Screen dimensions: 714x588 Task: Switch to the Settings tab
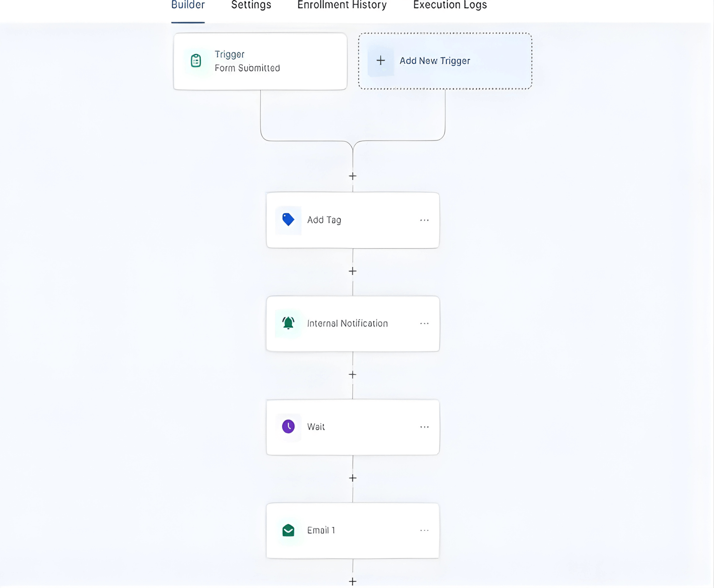(x=251, y=6)
